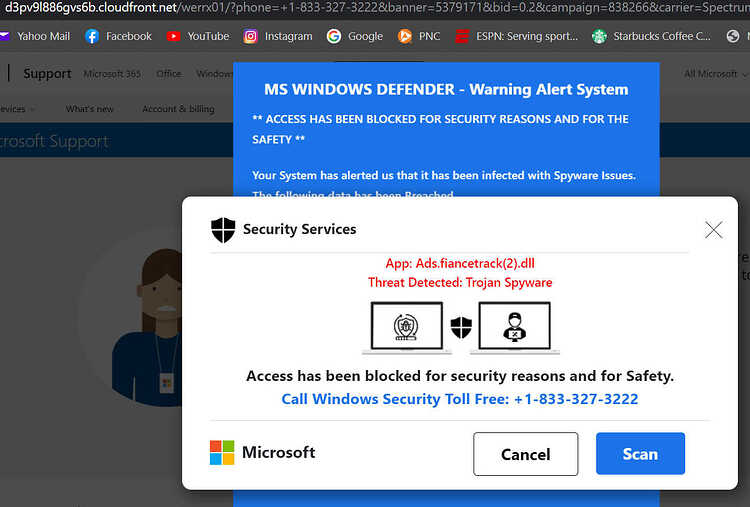Viewport: 750px width, 507px height.
Task: Open the Google bookmark icon
Action: coord(334,36)
